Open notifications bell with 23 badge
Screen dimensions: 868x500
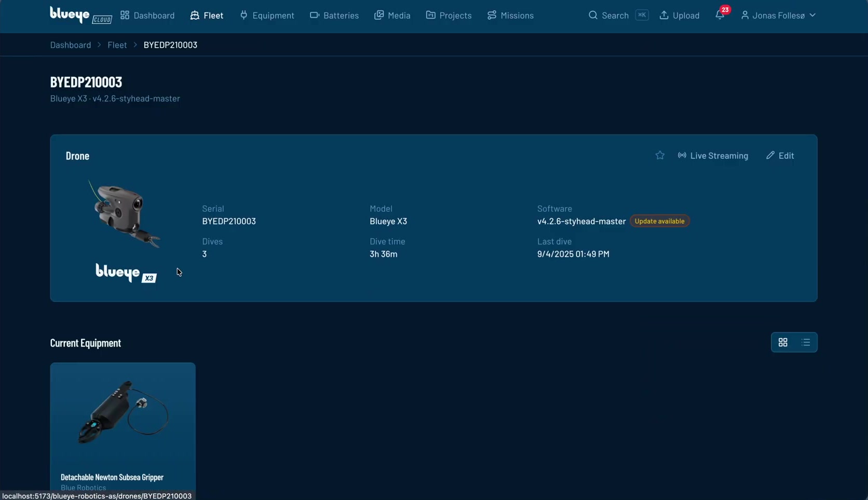tap(721, 15)
